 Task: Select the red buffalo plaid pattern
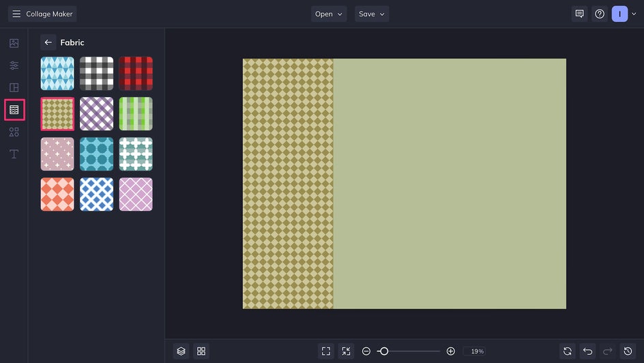coord(136,74)
